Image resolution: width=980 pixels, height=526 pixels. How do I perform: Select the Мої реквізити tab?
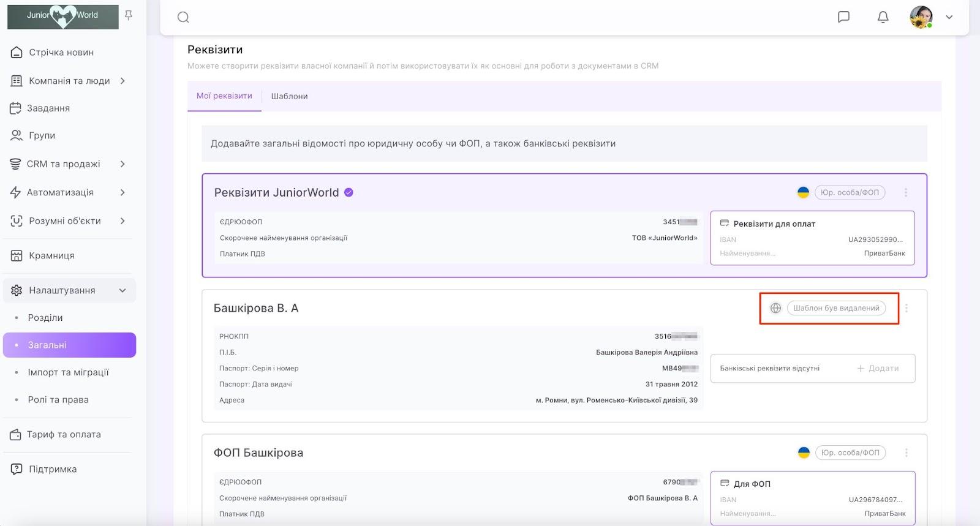[224, 96]
